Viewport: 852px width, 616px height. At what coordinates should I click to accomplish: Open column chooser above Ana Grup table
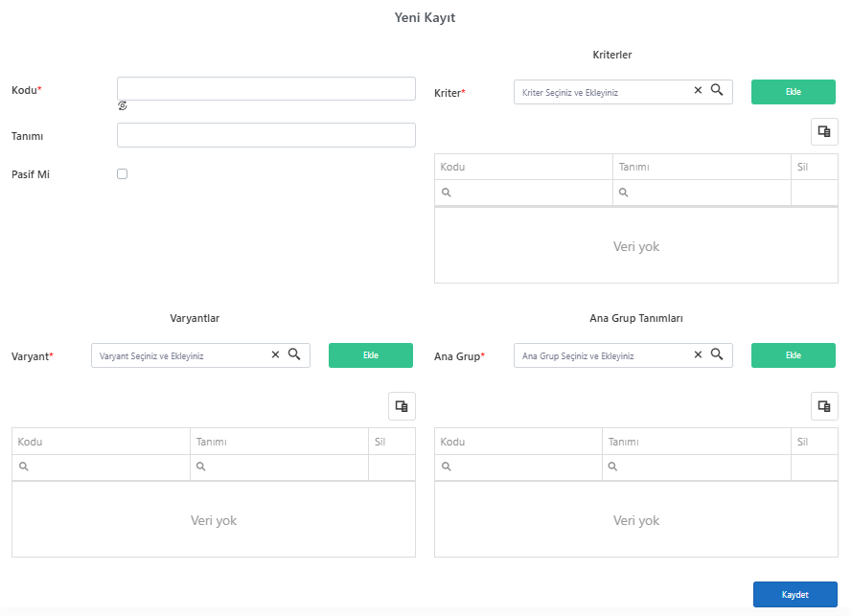(x=824, y=406)
